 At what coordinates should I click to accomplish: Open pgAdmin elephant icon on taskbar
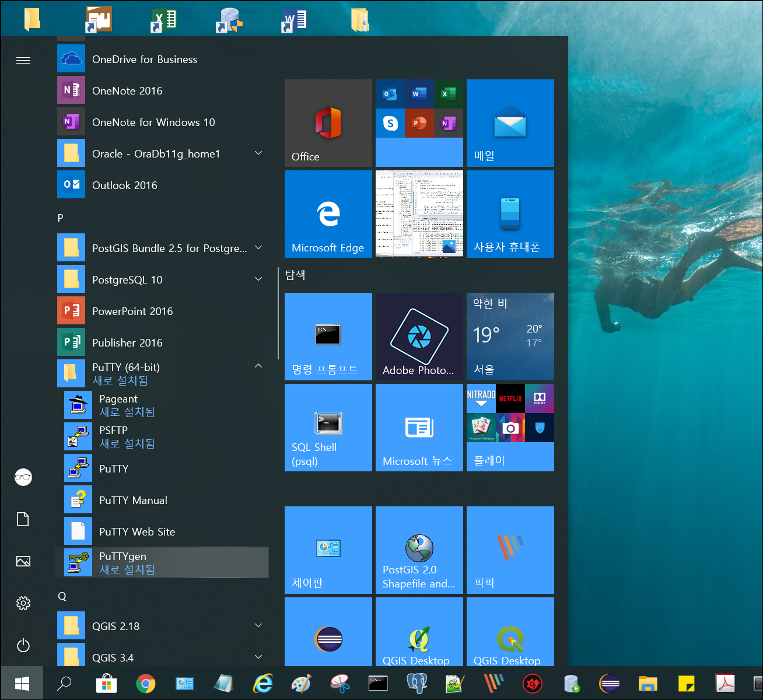click(416, 683)
